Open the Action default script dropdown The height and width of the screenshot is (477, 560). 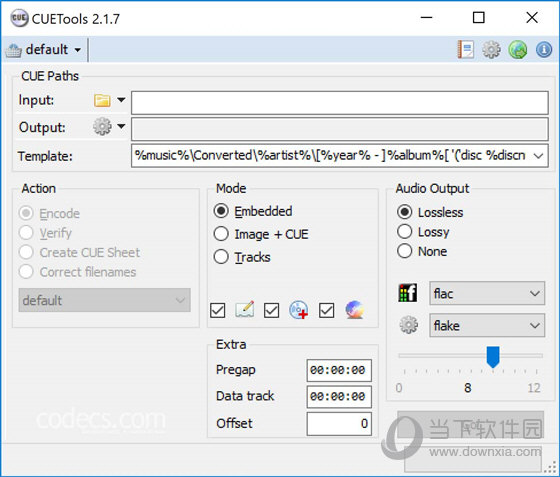[104, 300]
